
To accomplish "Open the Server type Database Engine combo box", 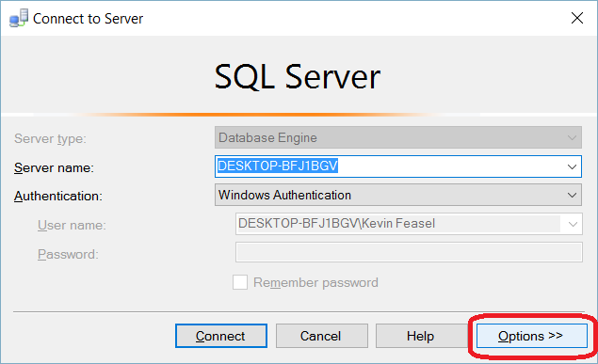I will 398,137.
